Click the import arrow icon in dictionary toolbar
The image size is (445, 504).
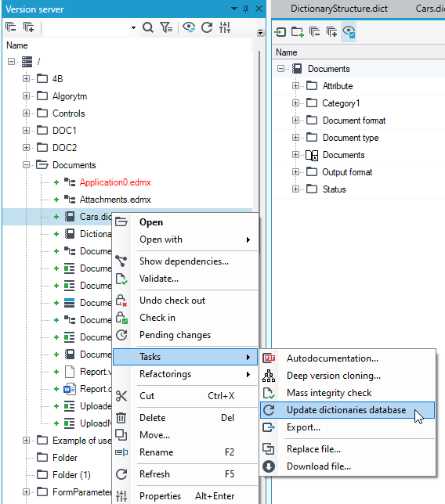pos(280,32)
